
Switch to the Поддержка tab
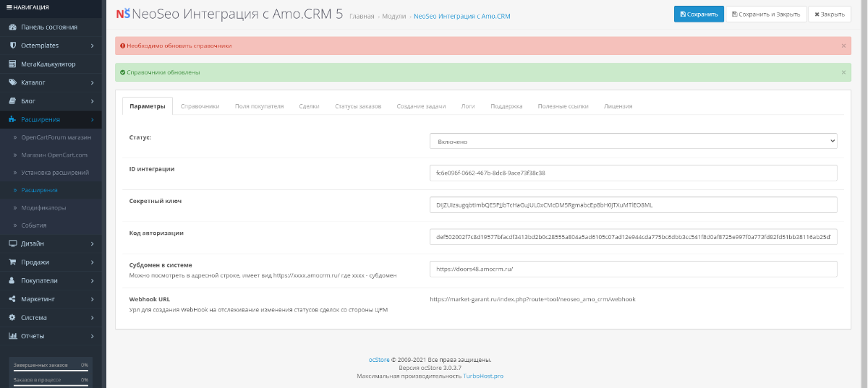tap(506, 106)
